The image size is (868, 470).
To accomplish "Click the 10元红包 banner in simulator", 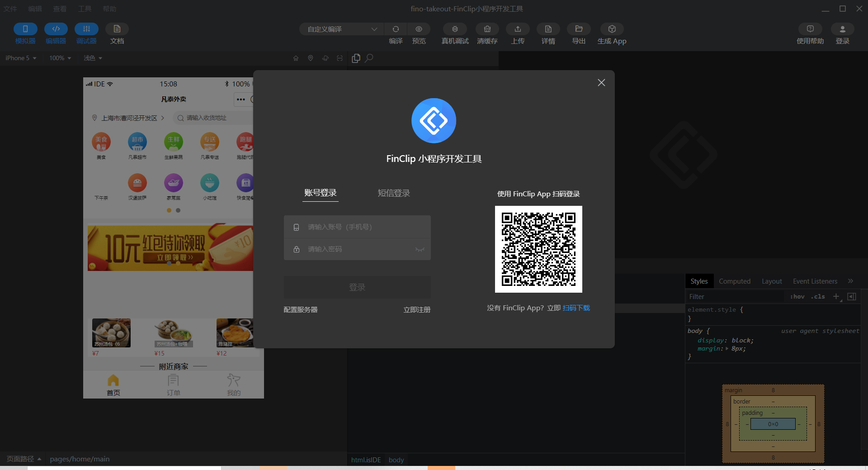I will pos(170,247).
